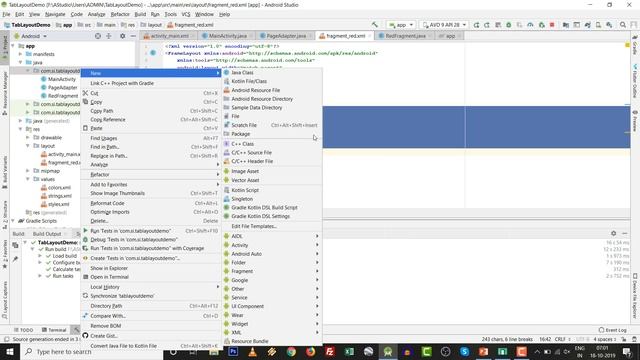Open the Event Log

click(612, 330)
